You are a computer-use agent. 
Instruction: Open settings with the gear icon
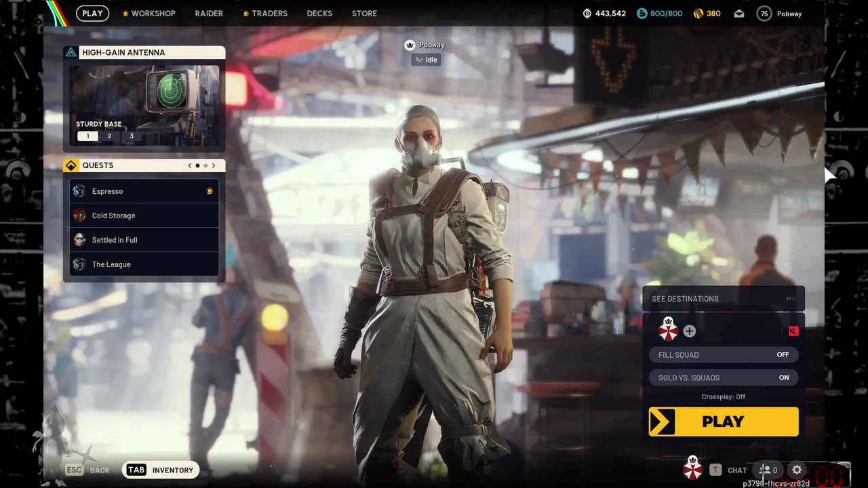(x=797, y=470)
